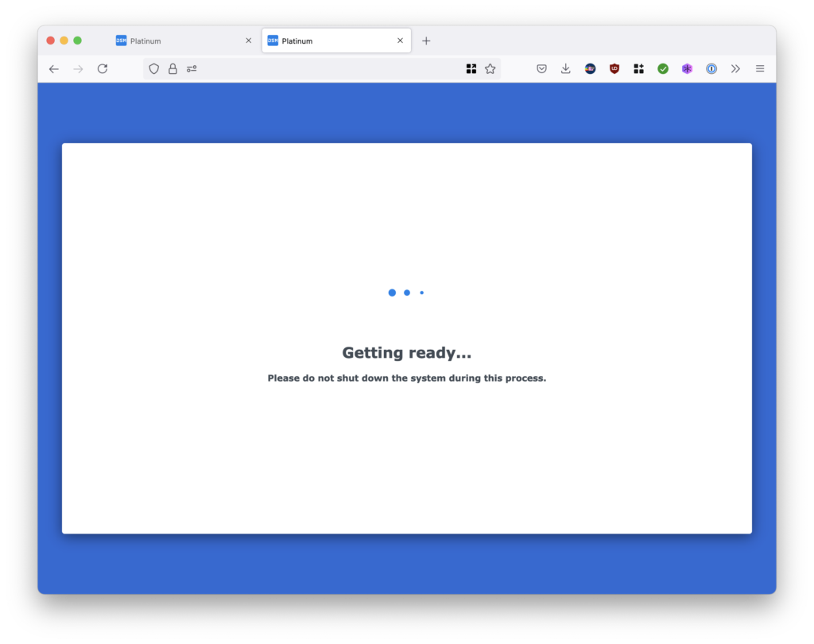
Task: Click the squares-plus extension icon
Action: 638,68
